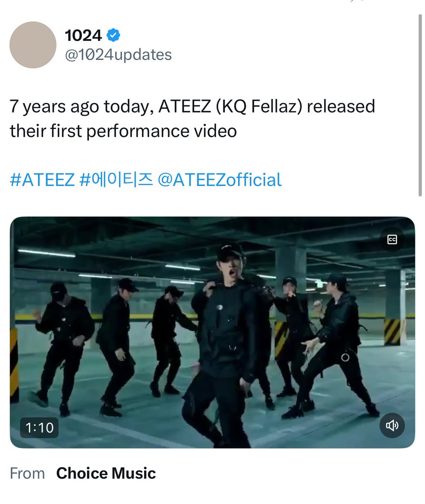
Task: Unmute the video with the speaker icon
Action: click(x=392, y=426)
